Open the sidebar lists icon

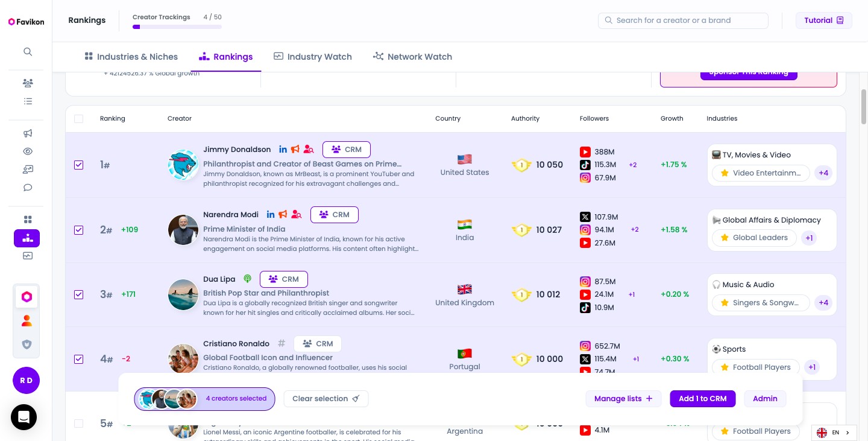click(x=28, y=101)
